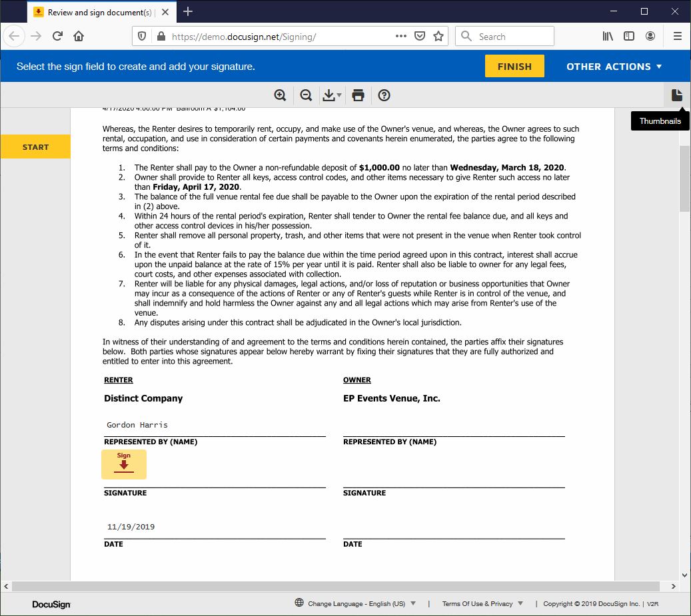The width and height of the screenshot is (691, 616).
Task: Click the EP Events Venue, Inc. text
Action: click(x=391, y=398)
